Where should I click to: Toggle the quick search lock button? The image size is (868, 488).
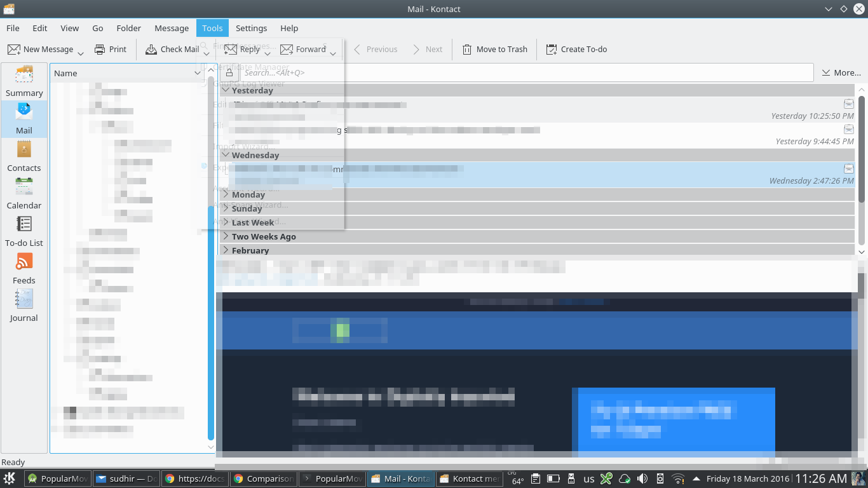[x=229, y=72]
